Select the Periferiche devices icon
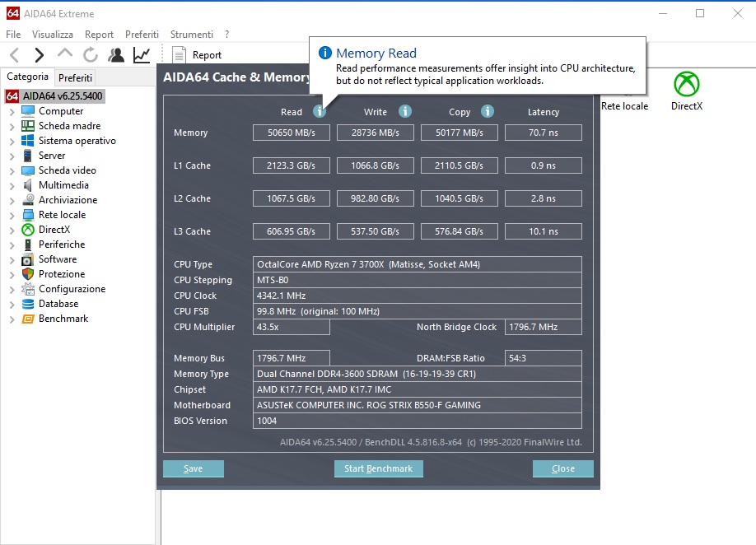The width and height of the screenshot is (756, 545). [x=28, y=245]
